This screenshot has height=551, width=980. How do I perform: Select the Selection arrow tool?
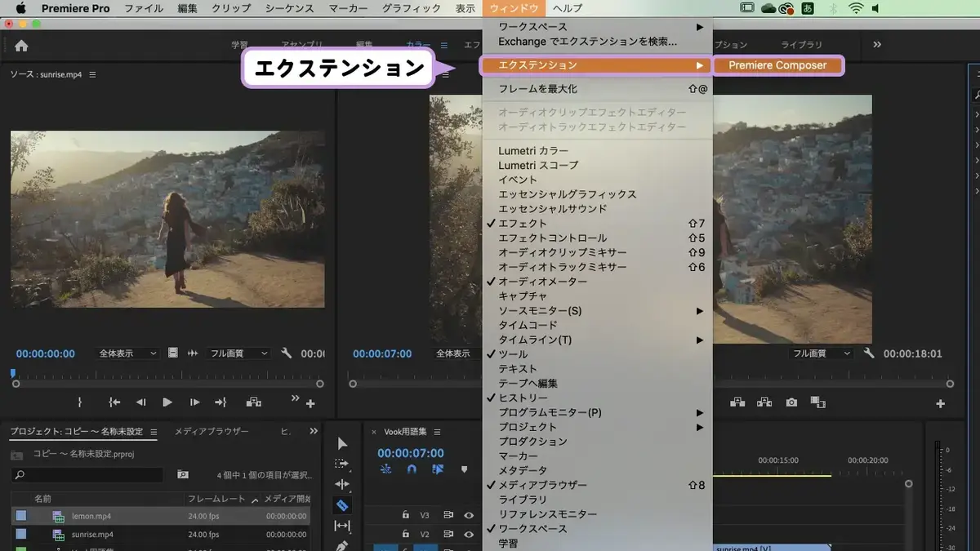click(x=342, y=443)
